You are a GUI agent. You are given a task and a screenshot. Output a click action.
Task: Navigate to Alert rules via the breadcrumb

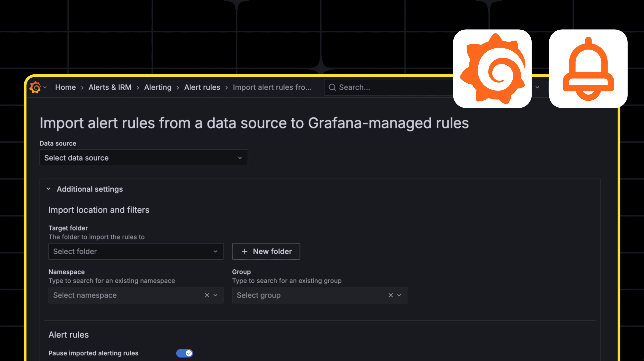202,87
